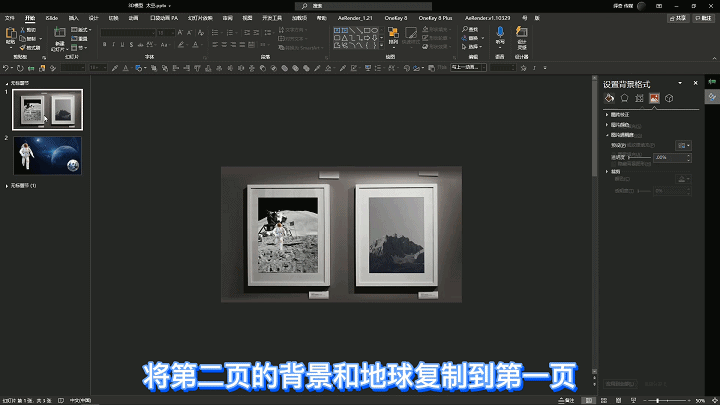Tick the dimmed checkbox below transparency slider

click(614, 164)
